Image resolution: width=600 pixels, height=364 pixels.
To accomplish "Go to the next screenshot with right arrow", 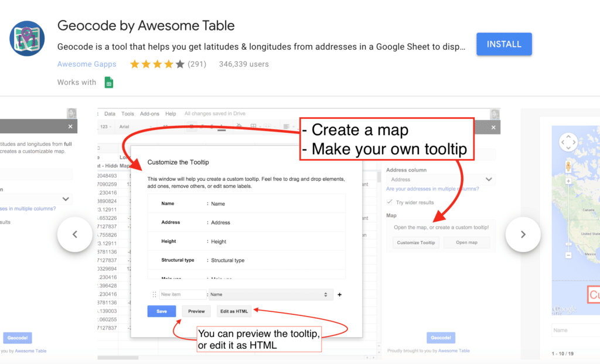I will pos(523,235).
